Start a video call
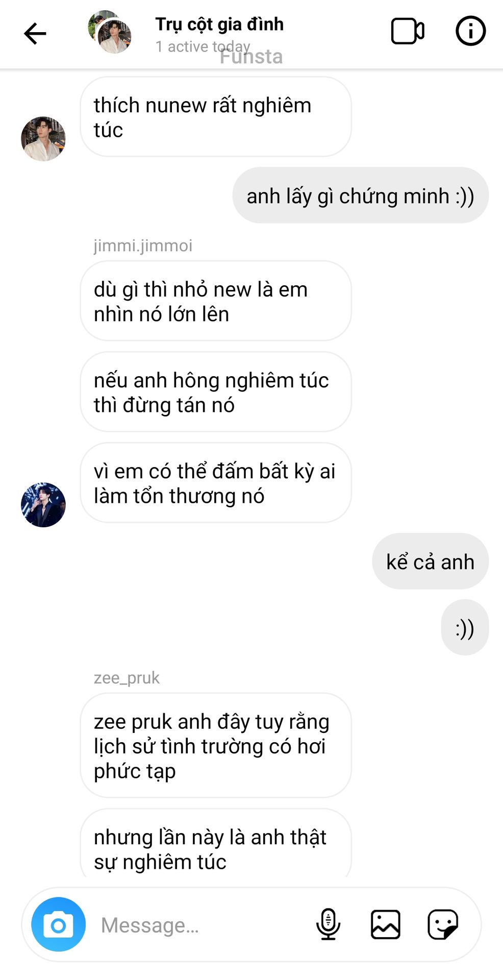Screen dimensions: 503x980 point(407,32)
